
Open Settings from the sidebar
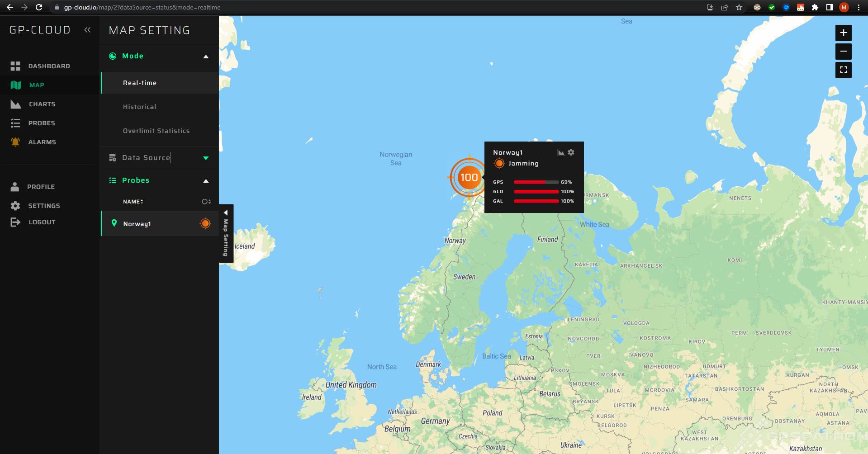43,206
